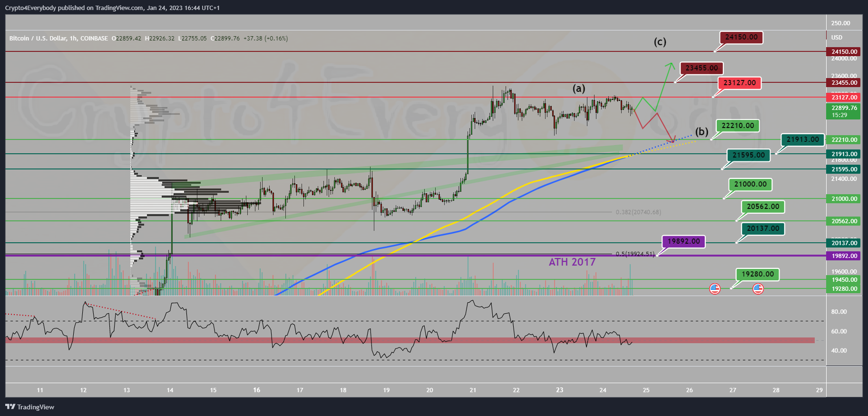Click date 25 on the time axis
The width and height of the screenshot is (868, 416).
(x=646, y=390)
